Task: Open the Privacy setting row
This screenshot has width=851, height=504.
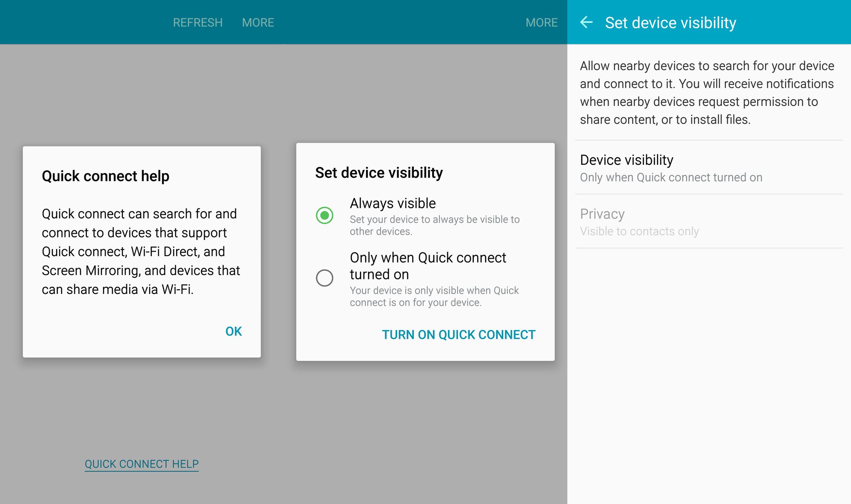Action: 709,222
